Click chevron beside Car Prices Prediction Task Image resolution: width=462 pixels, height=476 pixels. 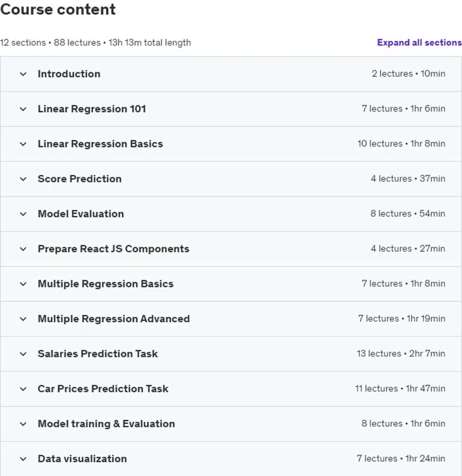pos(23,389)
